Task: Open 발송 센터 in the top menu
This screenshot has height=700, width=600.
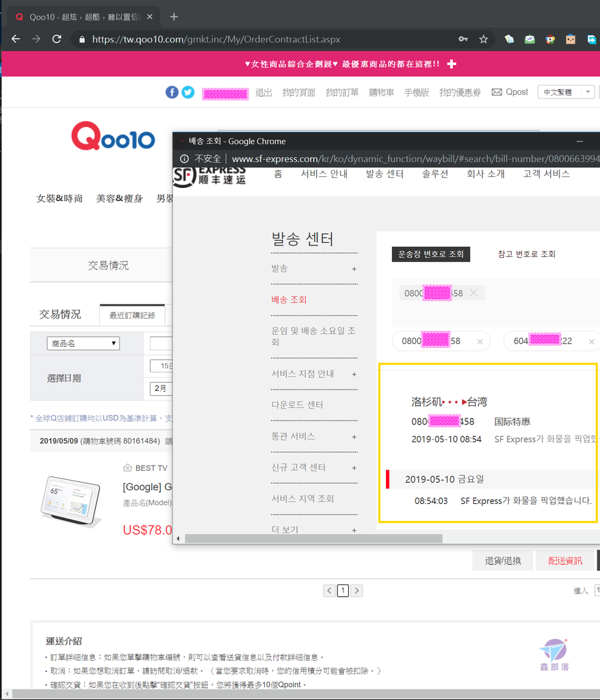Action: point(384,174)
